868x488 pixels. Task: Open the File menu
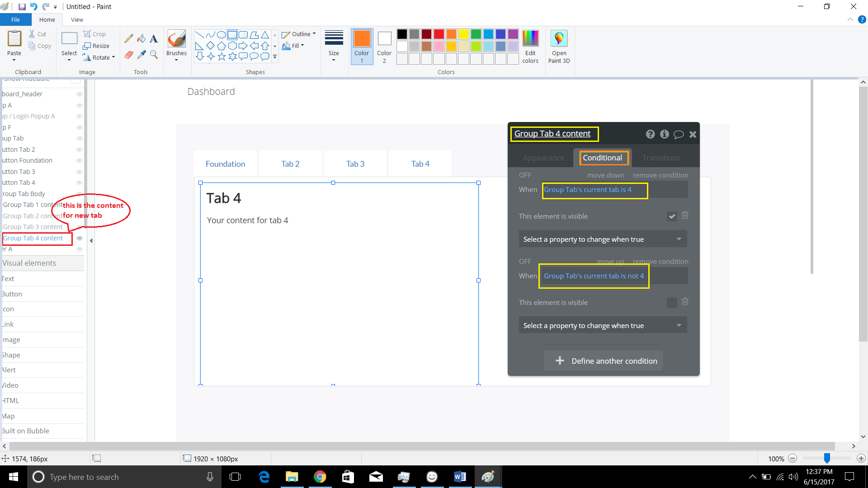(x=15, y=19)
